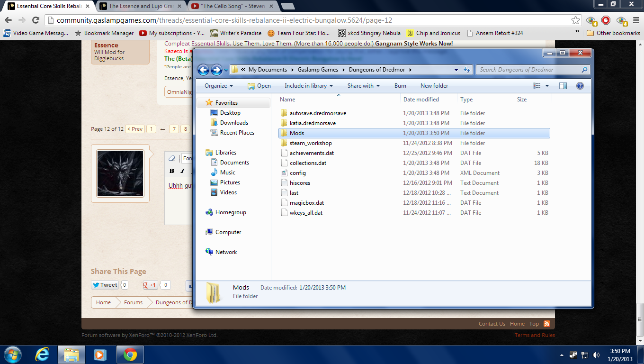Viewport: 644px width, 364px height.
Task: Open Internet Explorer from the taskbar
Action: (43, 355)
